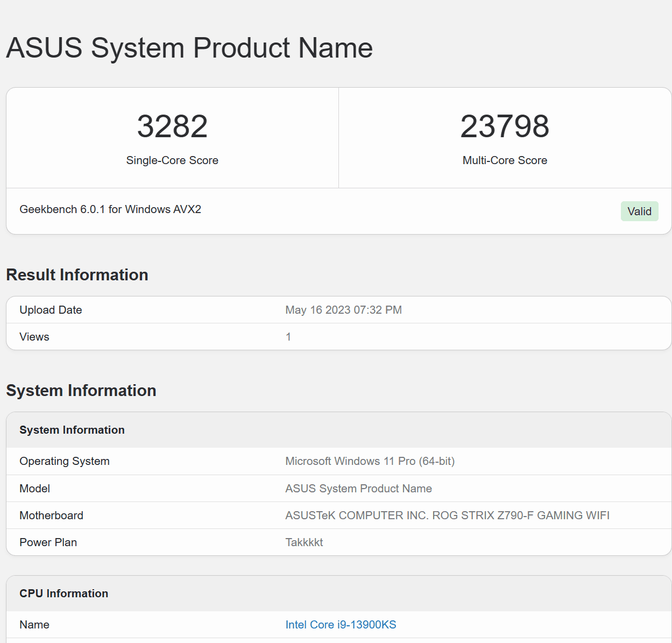This screenshot has height=643, width=672.
Task: Click the Model row label
Action: [x=34, y=489]
